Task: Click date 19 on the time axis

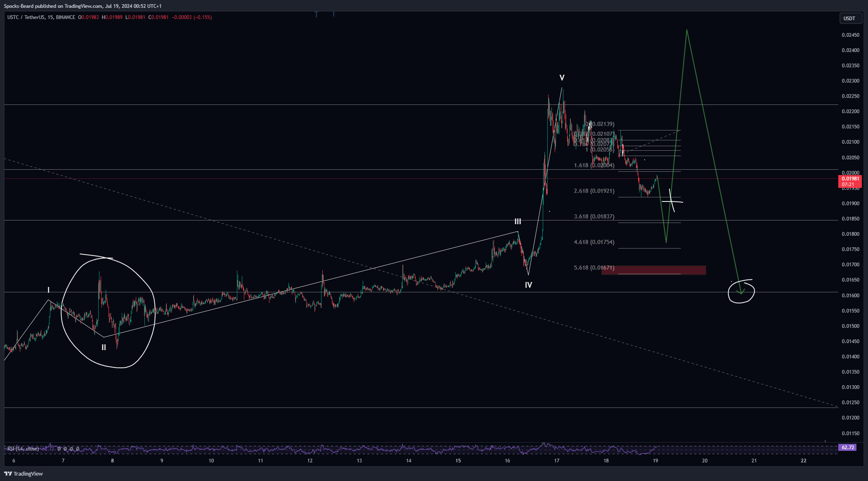Action: click(655, 461)
